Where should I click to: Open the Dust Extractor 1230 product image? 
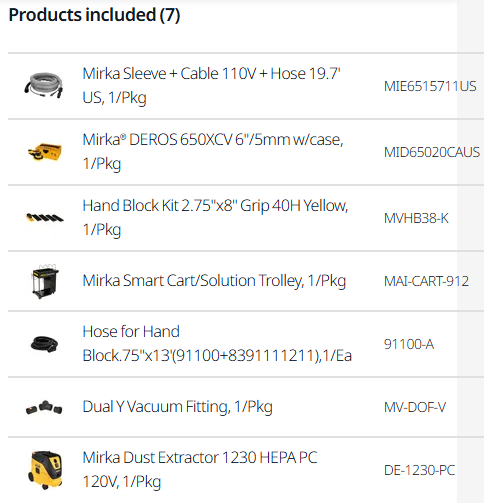[45, 470]
